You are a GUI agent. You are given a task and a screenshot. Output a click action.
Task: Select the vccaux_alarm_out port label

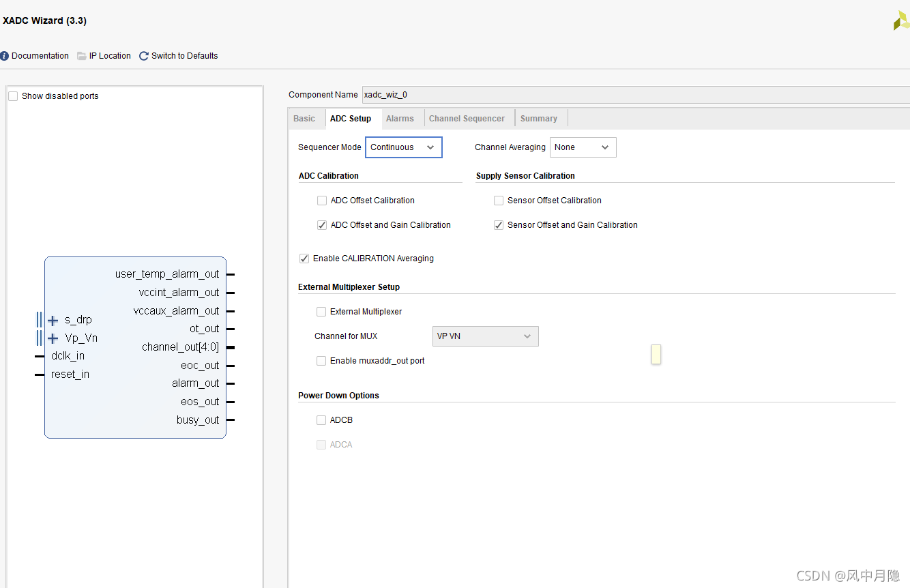(177, 311)
